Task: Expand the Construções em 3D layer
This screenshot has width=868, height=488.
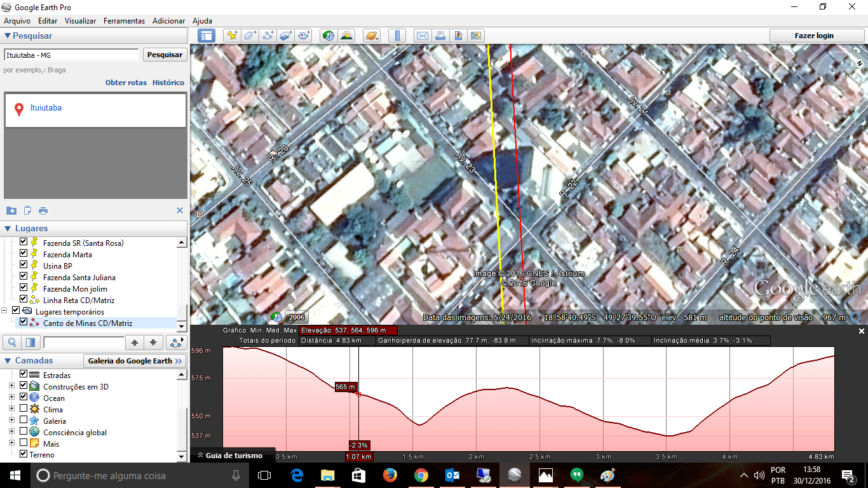Action: click(11, 386)
